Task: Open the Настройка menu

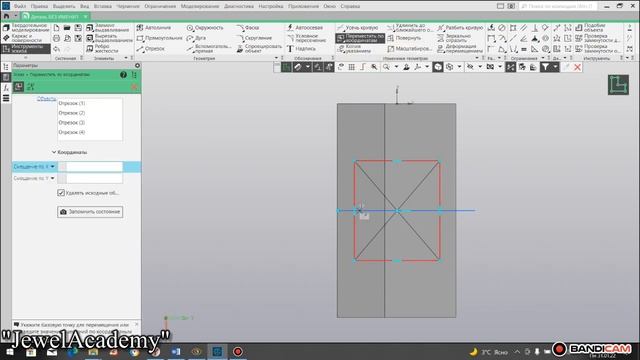Action: point(271,6)
